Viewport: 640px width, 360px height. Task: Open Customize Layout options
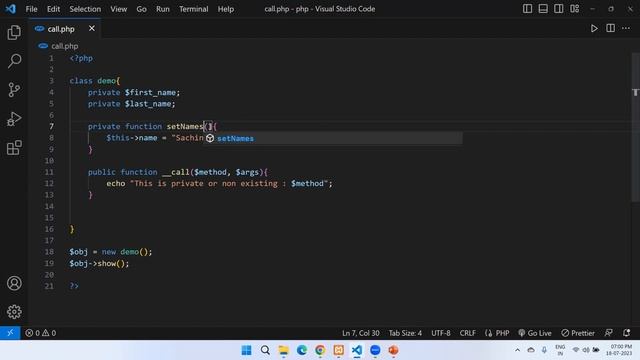click(x=574, y=9)
